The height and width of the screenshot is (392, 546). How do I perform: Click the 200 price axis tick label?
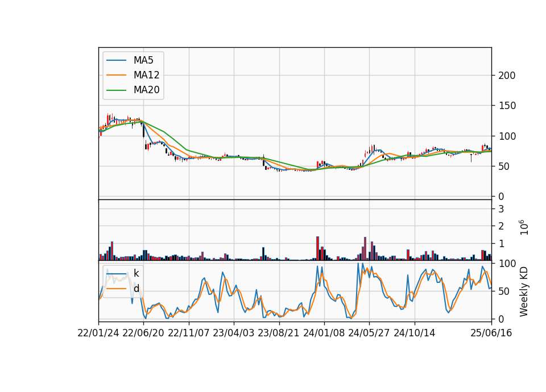coord(507,76)
